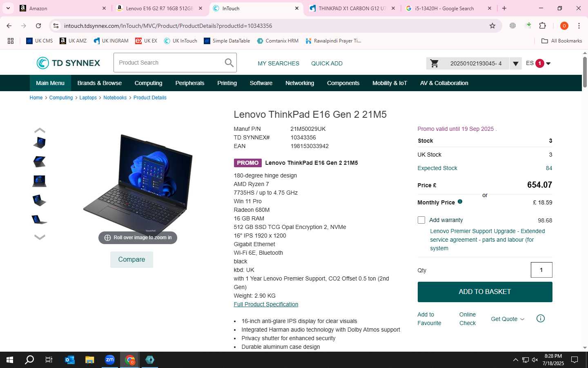Open the Full Product Specification link

(266, 304)
